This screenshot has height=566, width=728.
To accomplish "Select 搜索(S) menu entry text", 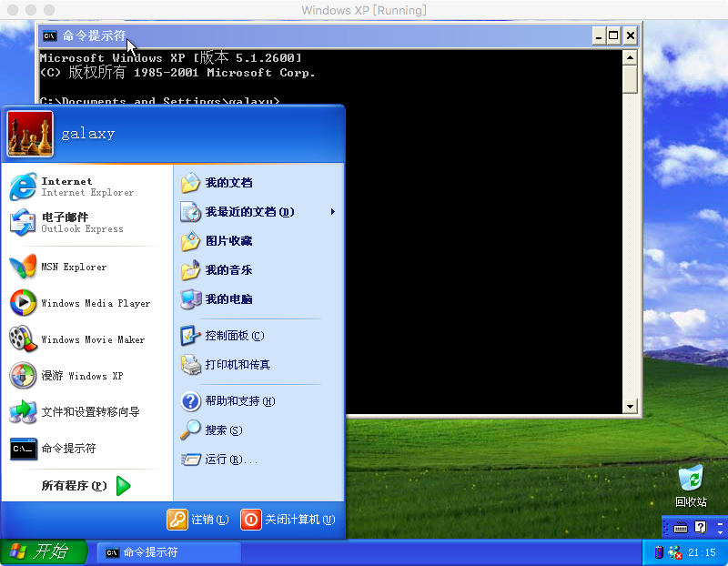I will (x=224, y=430).
